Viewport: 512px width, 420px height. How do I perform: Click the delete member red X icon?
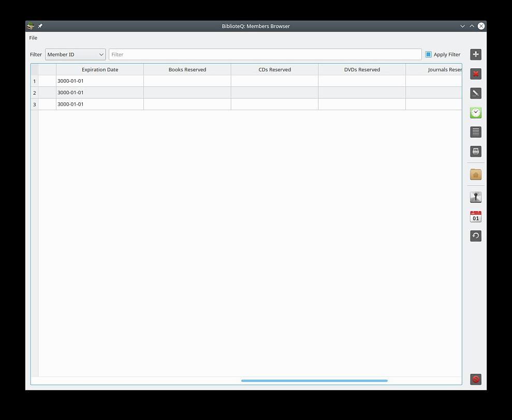[x=476, y=74]
